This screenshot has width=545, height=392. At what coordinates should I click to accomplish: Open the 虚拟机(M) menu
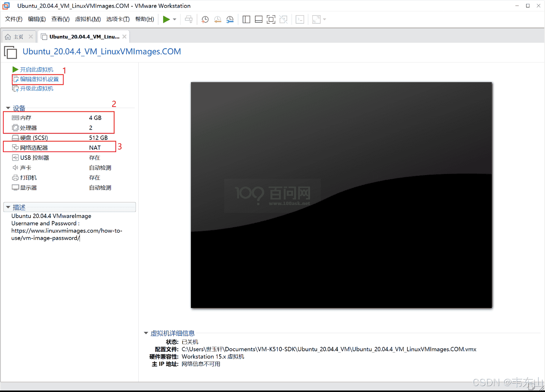88,19
